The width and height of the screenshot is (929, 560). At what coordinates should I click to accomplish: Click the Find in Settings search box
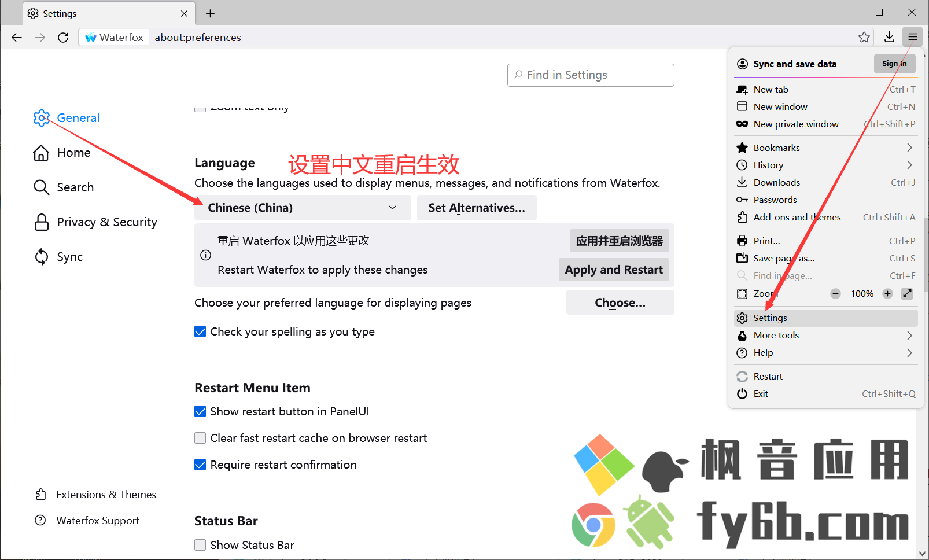[591, 75]
